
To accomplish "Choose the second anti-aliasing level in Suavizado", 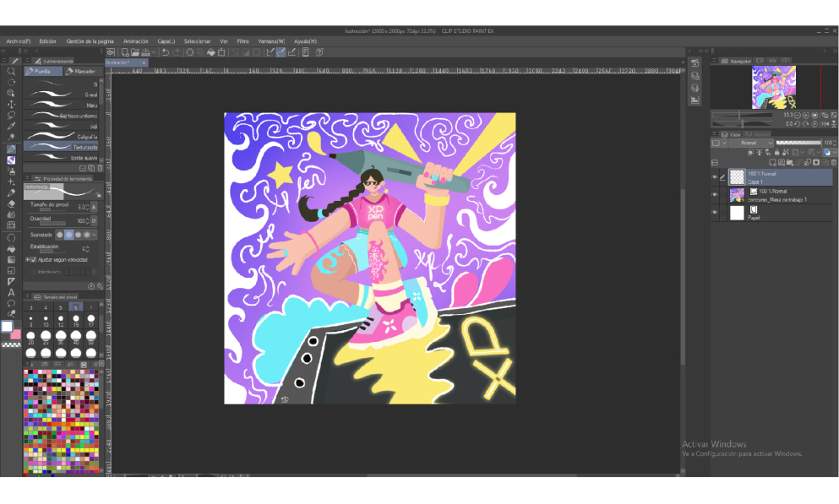I will point(69,235).
